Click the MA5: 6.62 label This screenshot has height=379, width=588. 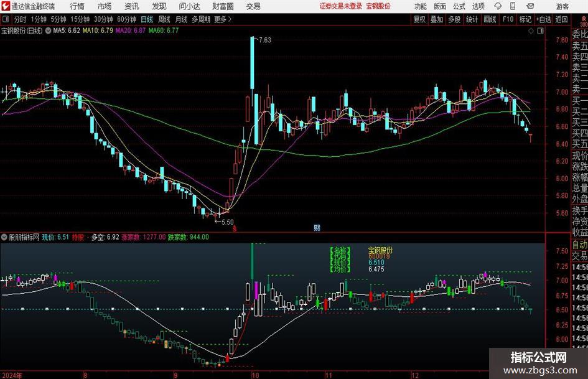tap(67, 30)
